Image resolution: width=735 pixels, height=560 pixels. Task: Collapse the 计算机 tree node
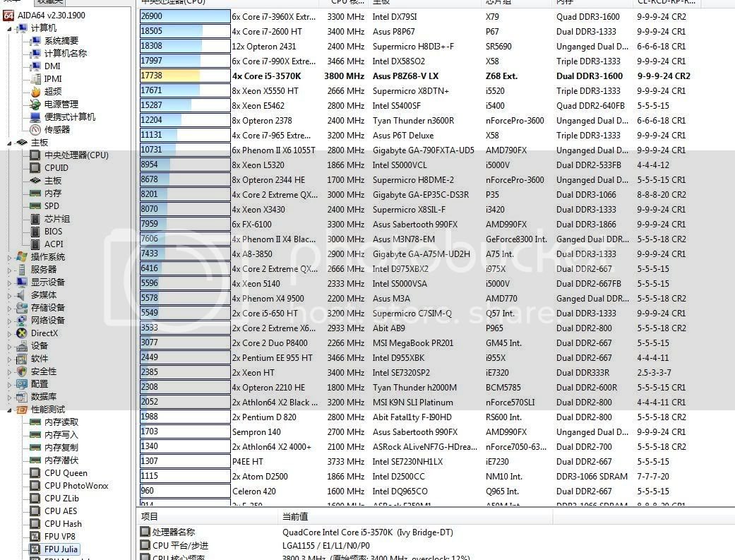pos(10,28)
